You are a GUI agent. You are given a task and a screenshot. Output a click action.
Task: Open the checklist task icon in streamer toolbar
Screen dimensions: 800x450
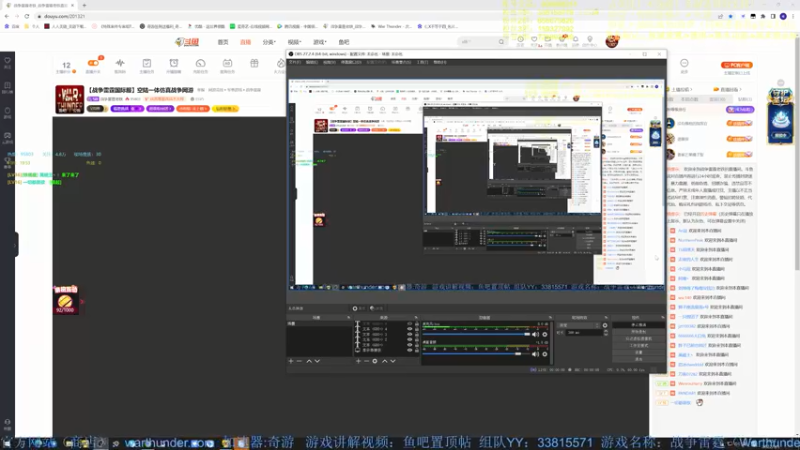click(147, 63)
